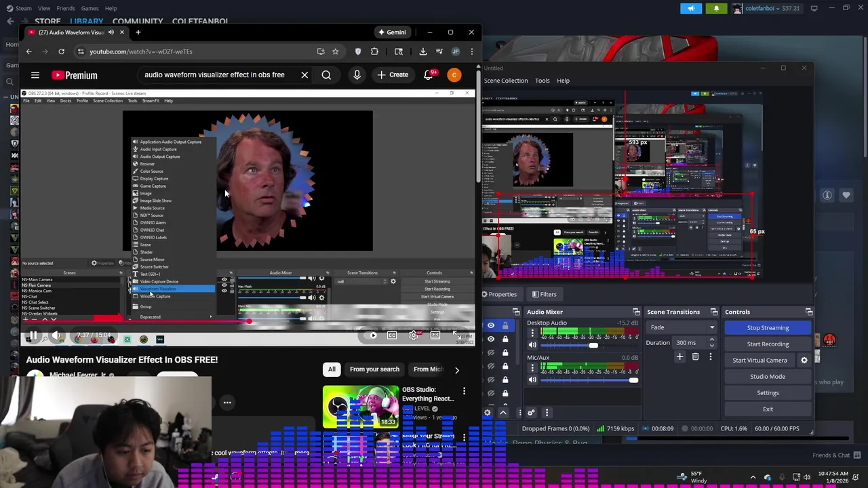
Task: Open scene transition three-dot properties menu
Action: click(x=711, y=357)
